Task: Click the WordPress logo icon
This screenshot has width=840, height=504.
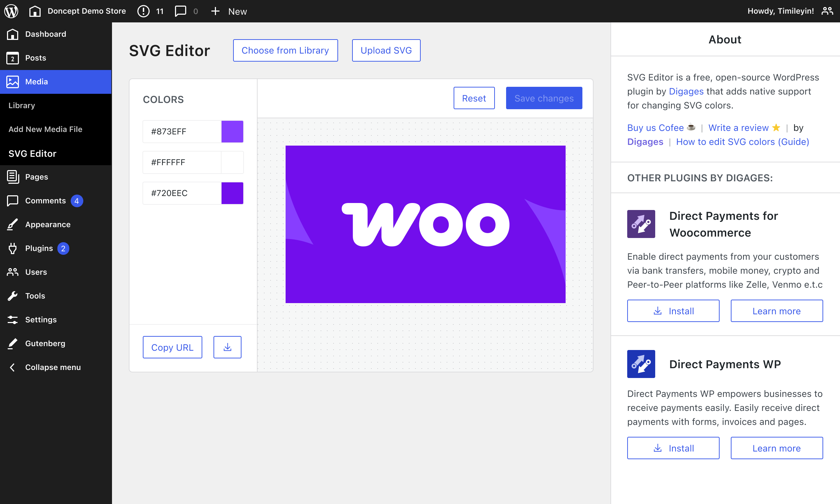Action: click(x=11, y=11)
